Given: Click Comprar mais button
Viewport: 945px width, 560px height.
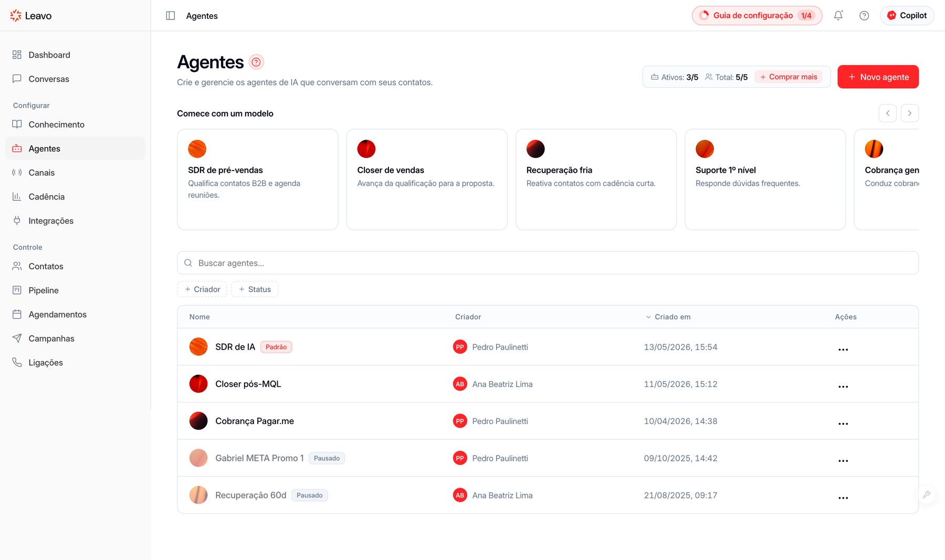Looking at the screenshot, I should click(789, 77).
